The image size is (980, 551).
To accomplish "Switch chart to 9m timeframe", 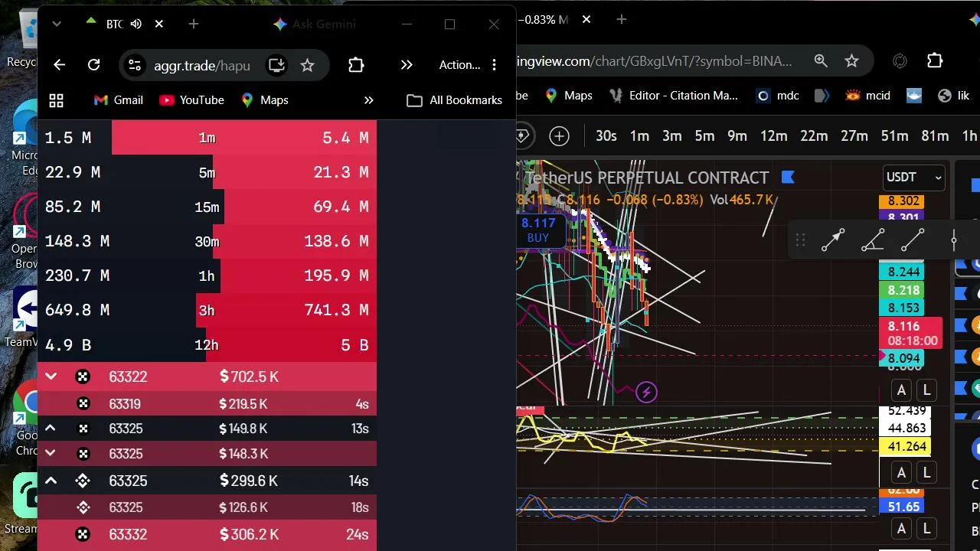I will (737, 136).
